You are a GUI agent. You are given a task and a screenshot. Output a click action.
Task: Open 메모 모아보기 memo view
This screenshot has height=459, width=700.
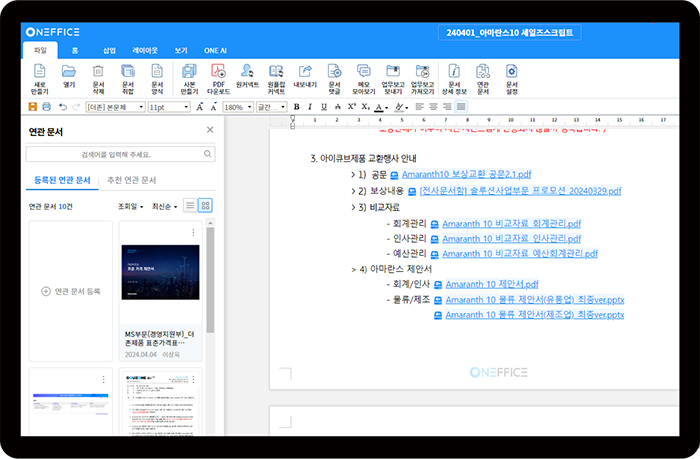tap(364, 79)
